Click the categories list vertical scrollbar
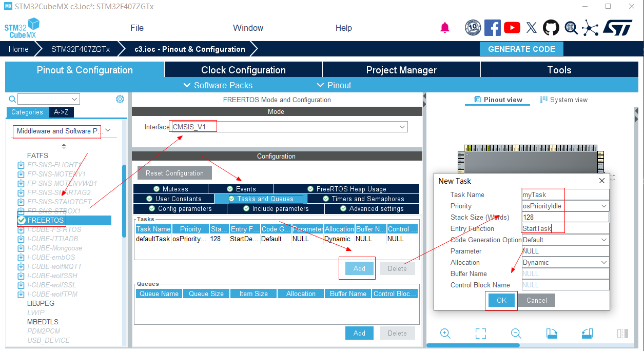The height and width of the screenshot is (351, 644). (124, 200)
